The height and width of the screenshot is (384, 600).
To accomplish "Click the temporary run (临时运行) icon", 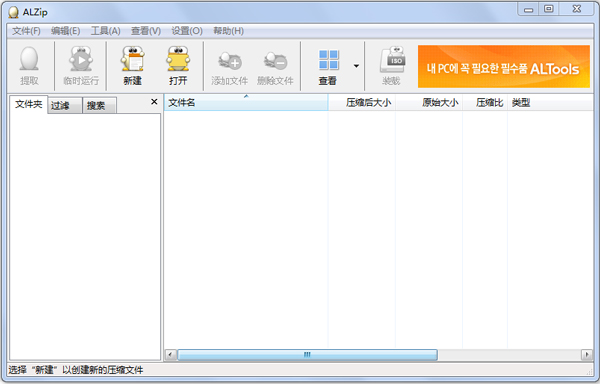I will pos(81,59).
